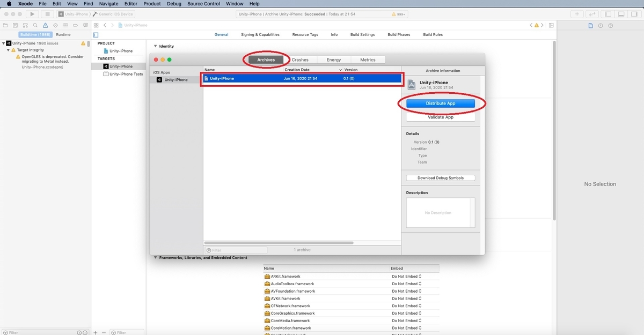Click the remove target minus button below targets
Image resolution: width=644 pixels, height=335 pixels.
104,332
